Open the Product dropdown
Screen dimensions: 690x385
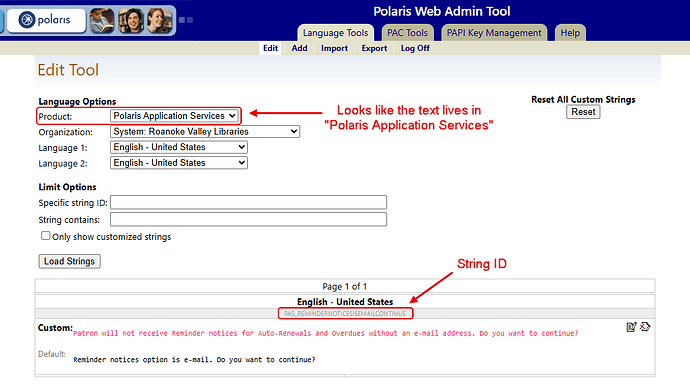(175, 116)
